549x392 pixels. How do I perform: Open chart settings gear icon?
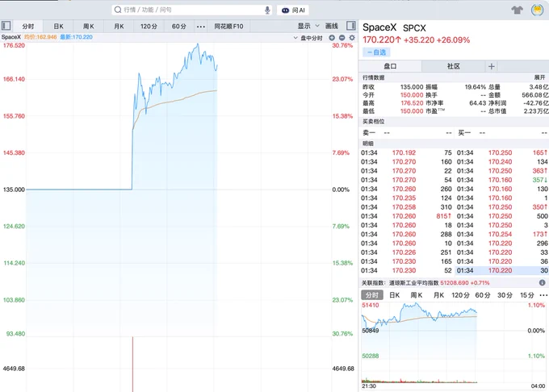coord(352,38)
